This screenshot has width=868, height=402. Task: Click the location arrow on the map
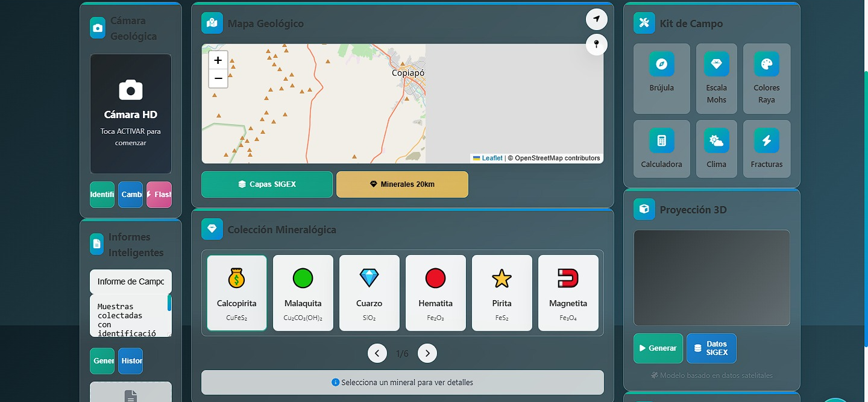(596, 19)
